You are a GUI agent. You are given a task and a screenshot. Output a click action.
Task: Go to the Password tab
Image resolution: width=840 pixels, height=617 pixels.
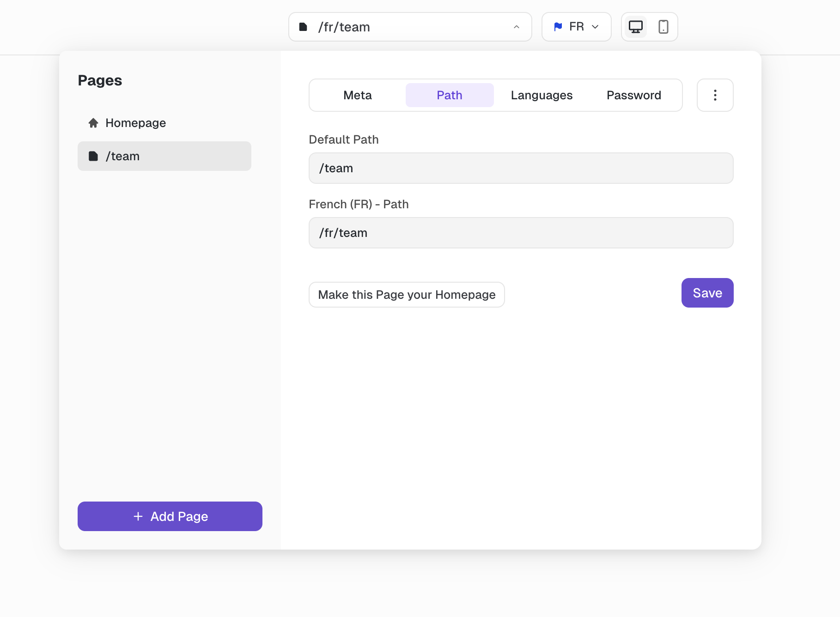[633, 95]
